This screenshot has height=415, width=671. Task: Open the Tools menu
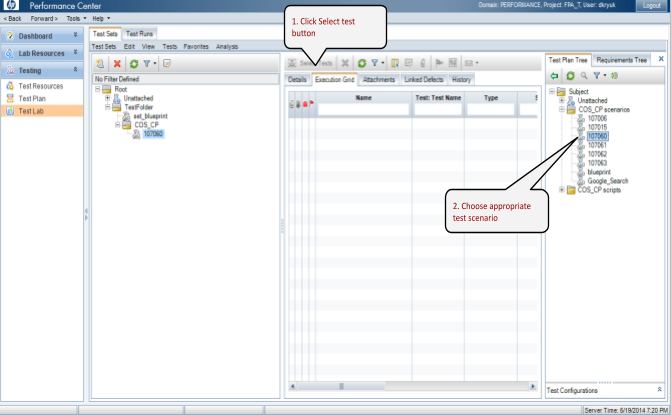(76, 18)
